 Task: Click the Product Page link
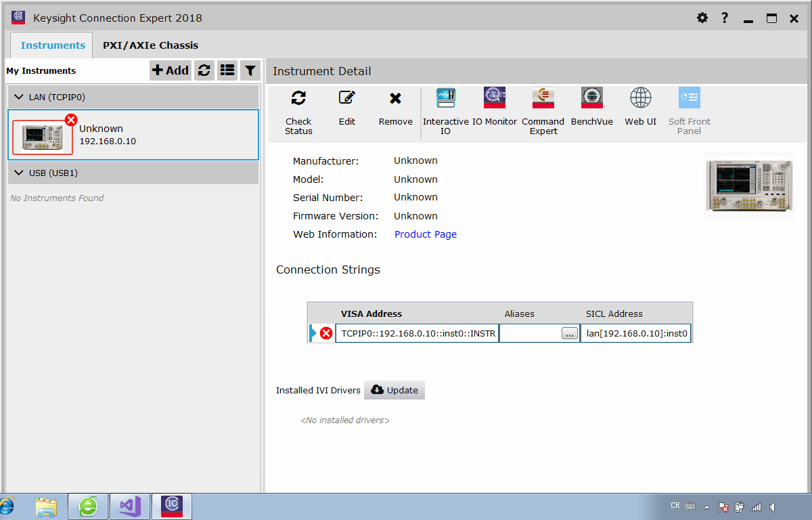pos(425,234)
